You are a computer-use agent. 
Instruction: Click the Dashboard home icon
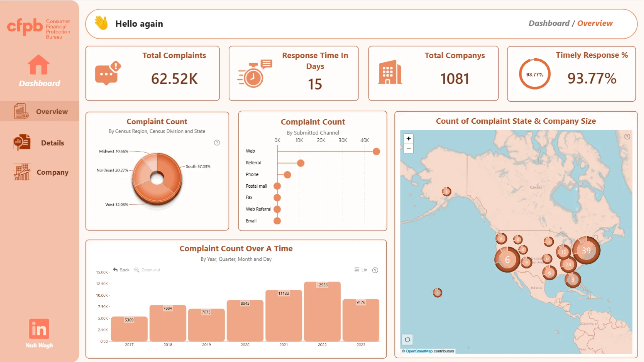coord(39,65)
